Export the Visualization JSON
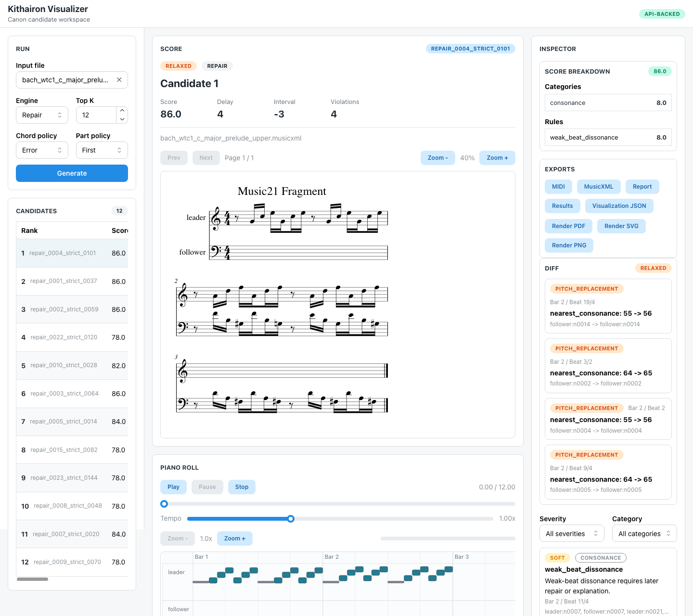The width and height of the screenshot is (693, 616). click(619, 206)
